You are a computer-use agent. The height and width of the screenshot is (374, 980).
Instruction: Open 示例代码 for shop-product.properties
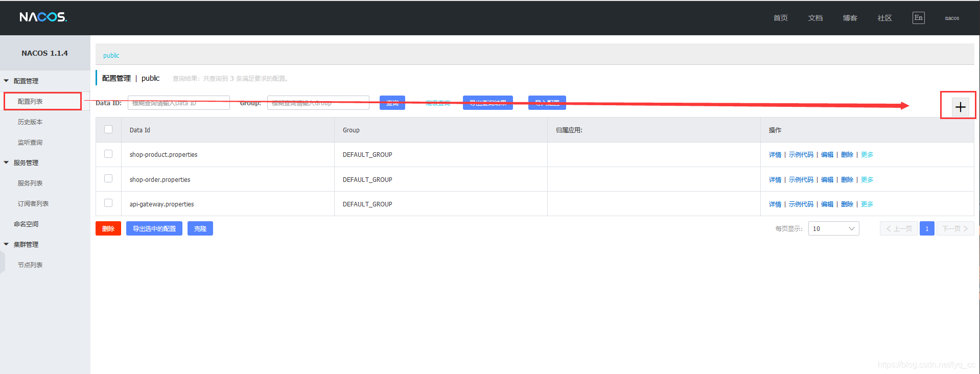coord(801,154)
